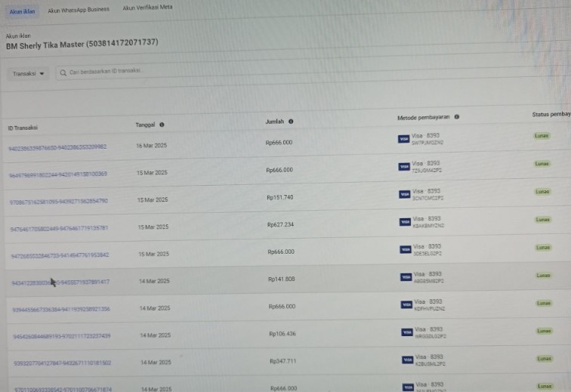
Task: Select the Akun iklan tab
Action: click(x=22, y=11)
